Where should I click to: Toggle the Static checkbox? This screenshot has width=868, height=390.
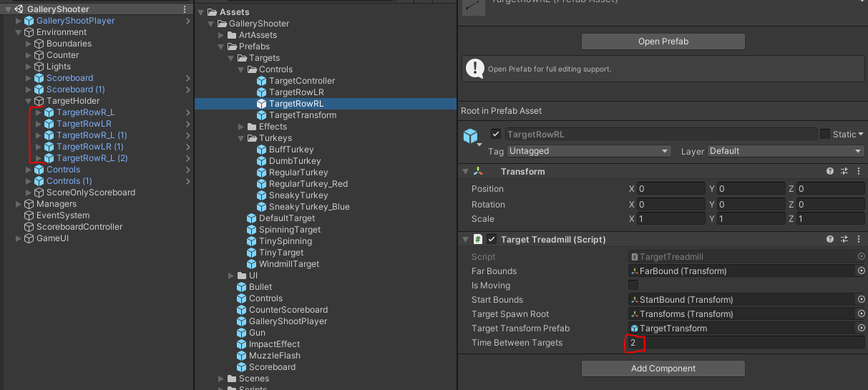click(x=825, y=135)
